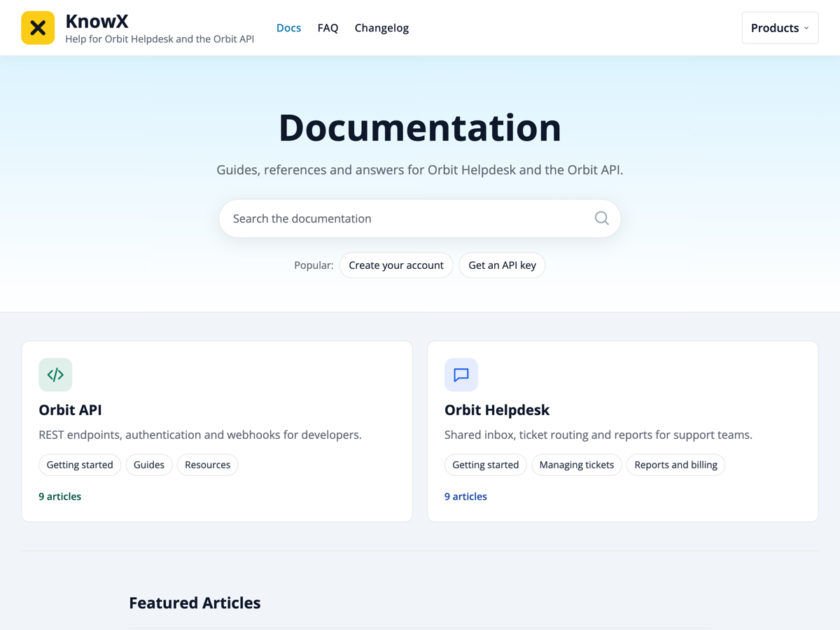Open the Changelog nav item
Image resolution: width=840 pixels, height=630 pixels.
pos(381,28)
